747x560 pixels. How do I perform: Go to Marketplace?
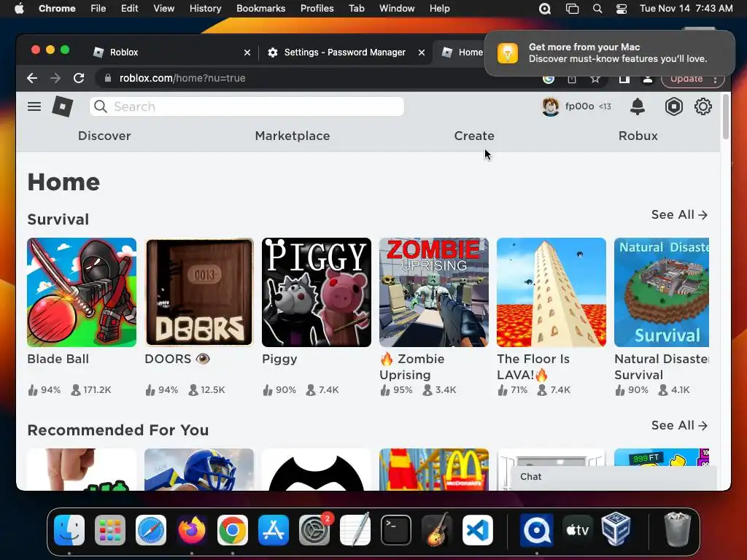point(293,136)
